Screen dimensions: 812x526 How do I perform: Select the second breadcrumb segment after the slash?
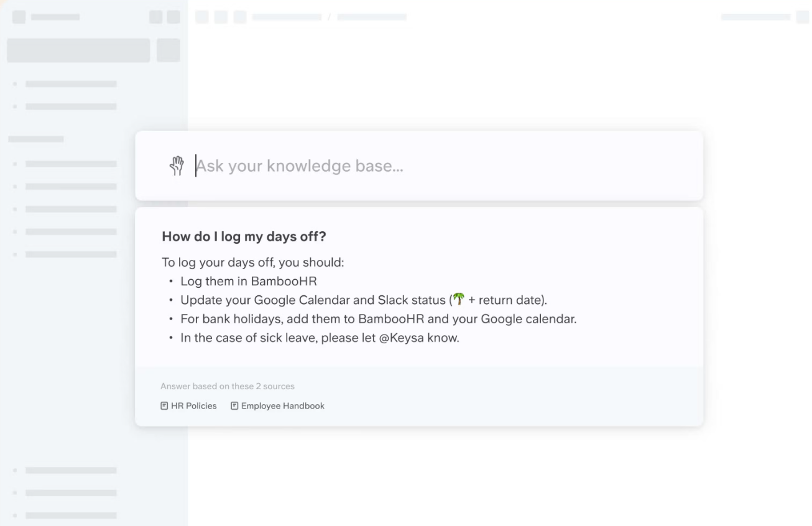[x=371, y=17]
